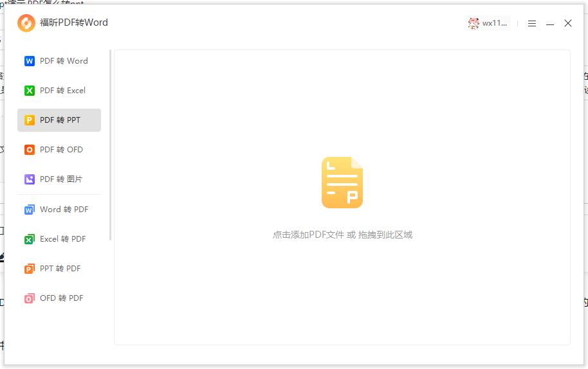Select the PDF 转 Excel label

pos(62,91)
